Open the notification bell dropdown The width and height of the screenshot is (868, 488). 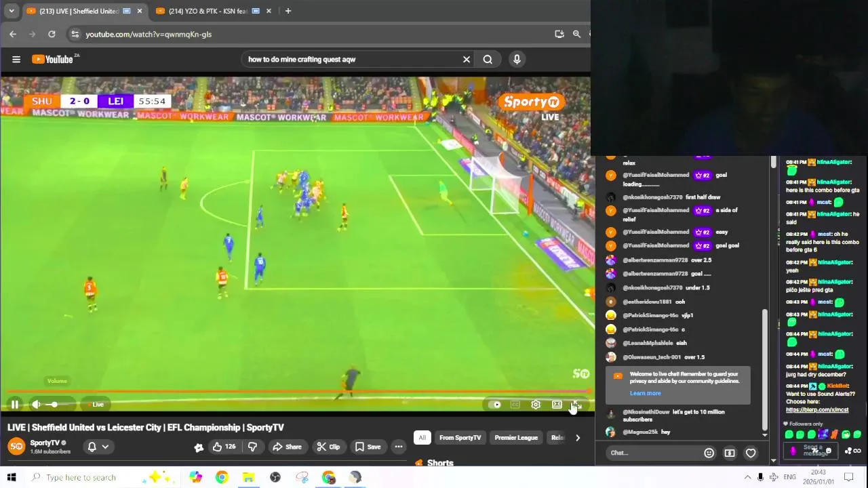(98, 447)
